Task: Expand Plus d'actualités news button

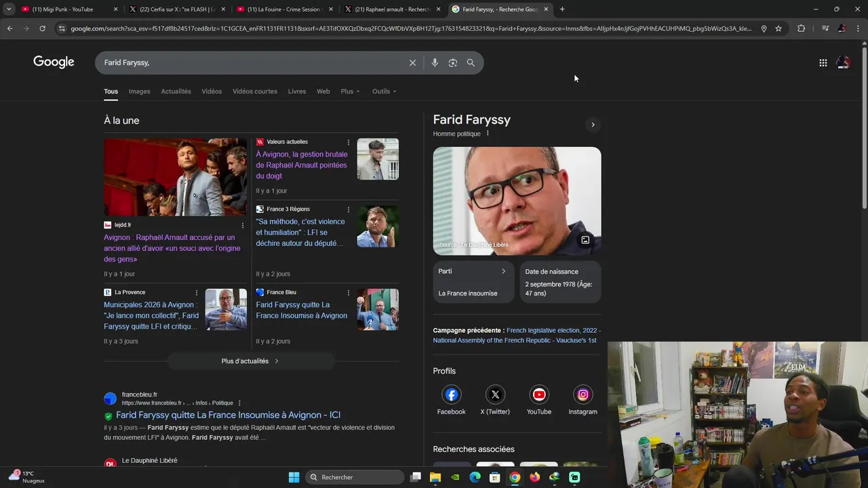Action: 250,361
